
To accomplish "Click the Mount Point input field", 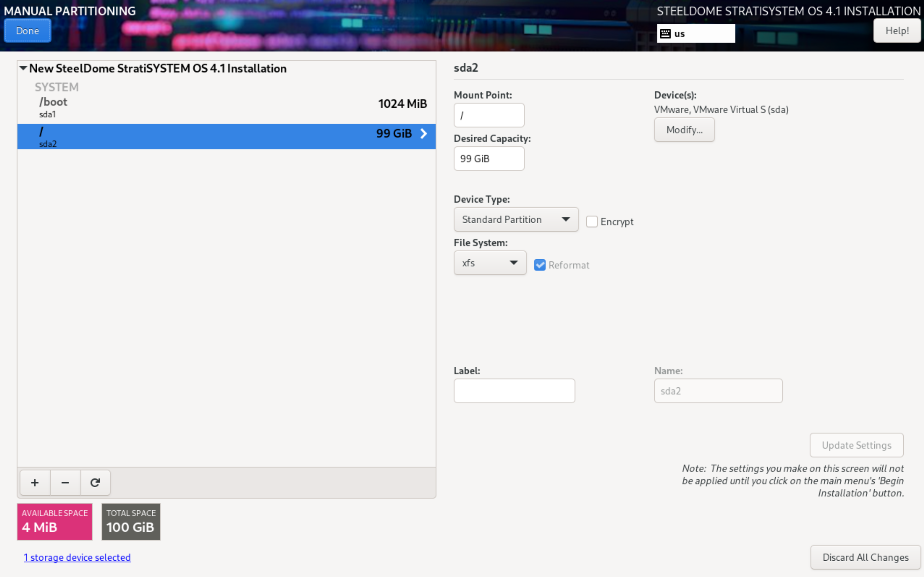I will [489, 115].
